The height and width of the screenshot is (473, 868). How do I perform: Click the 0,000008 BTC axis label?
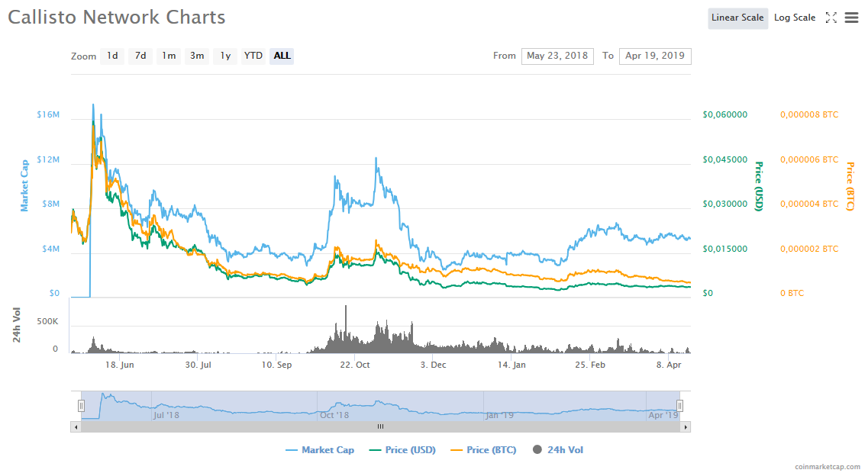coord(809,114)
